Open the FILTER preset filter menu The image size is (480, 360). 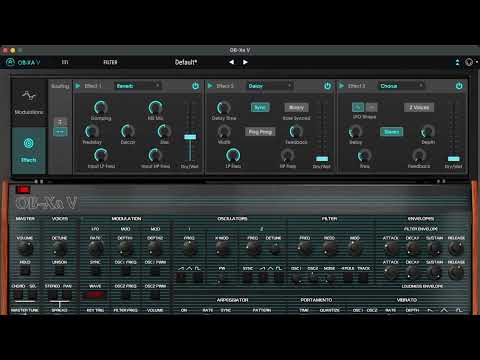(110, 62)
